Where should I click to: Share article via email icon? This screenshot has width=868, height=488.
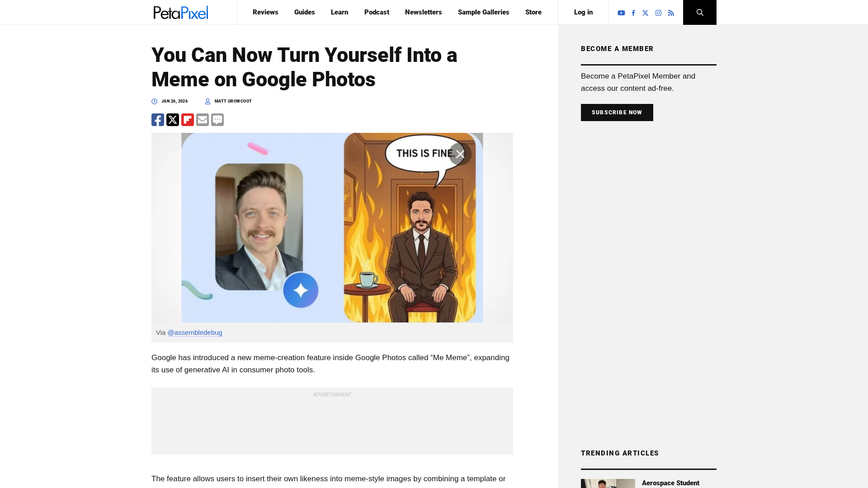pos(203,120)
